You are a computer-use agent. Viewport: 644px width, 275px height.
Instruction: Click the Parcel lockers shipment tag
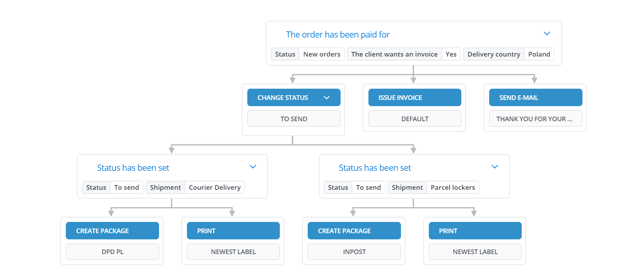(x=453, y=187)
